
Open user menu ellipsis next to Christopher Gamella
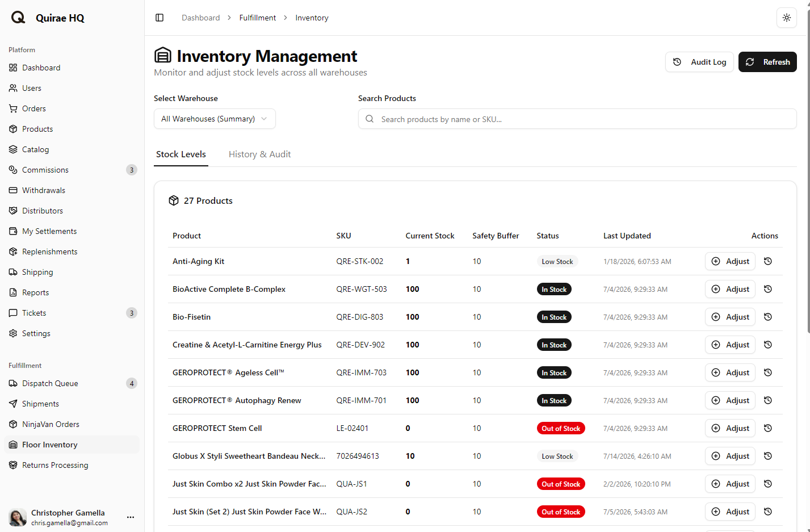click(131, 517)
